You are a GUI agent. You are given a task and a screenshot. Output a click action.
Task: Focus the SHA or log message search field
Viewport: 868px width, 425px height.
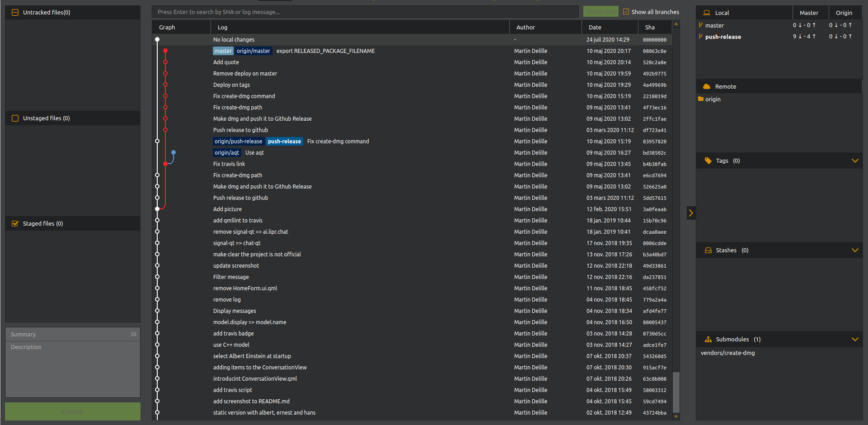pyautogui.click(x=365, y=12)
